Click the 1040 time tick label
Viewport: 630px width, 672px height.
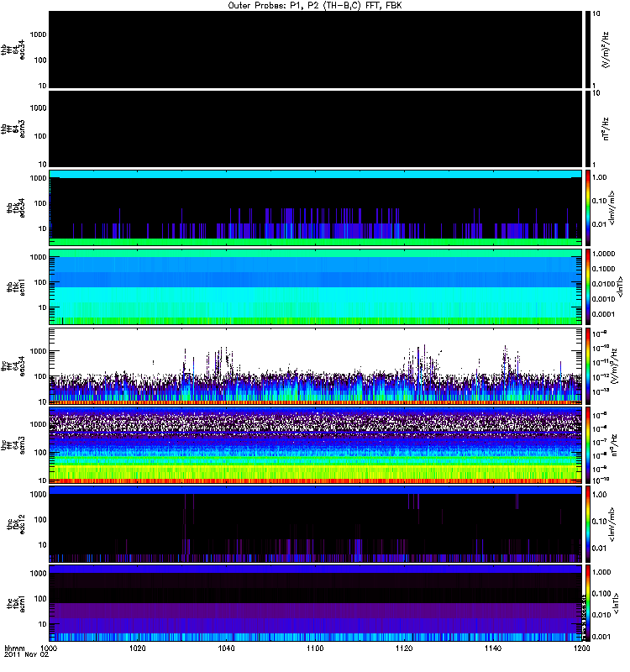[227, 649]
